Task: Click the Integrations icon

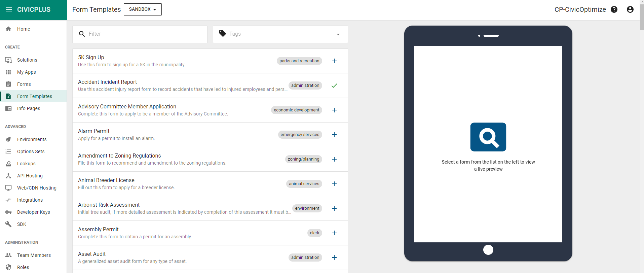Action: tap(8, 200)
